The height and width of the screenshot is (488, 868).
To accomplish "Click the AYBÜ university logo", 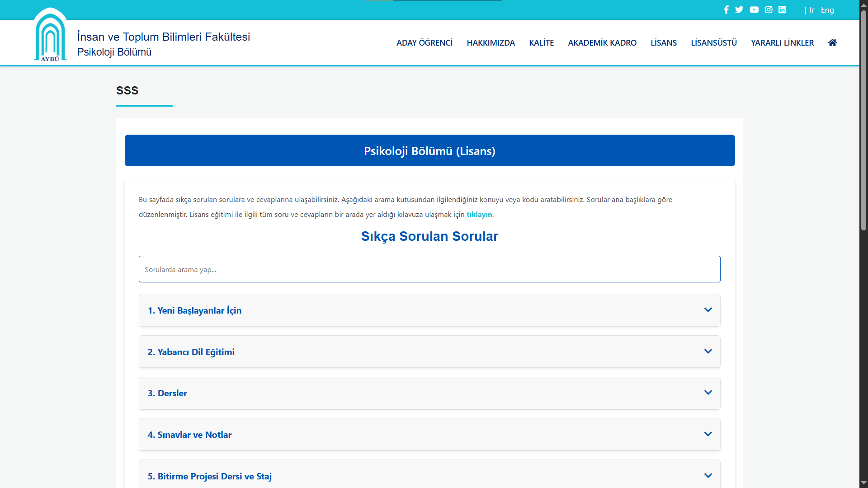I will tap(50, 36).
